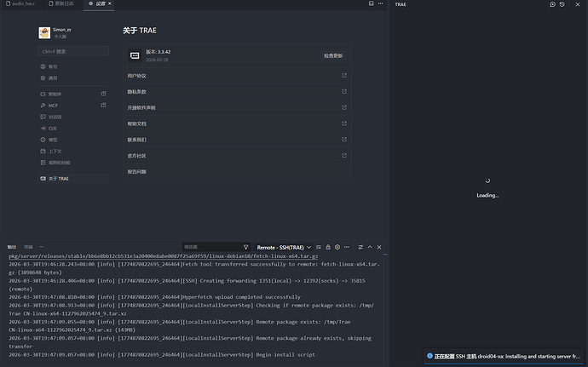
Task: Open the panel tabs overflow ellipsis
Action: pos(41,247)
